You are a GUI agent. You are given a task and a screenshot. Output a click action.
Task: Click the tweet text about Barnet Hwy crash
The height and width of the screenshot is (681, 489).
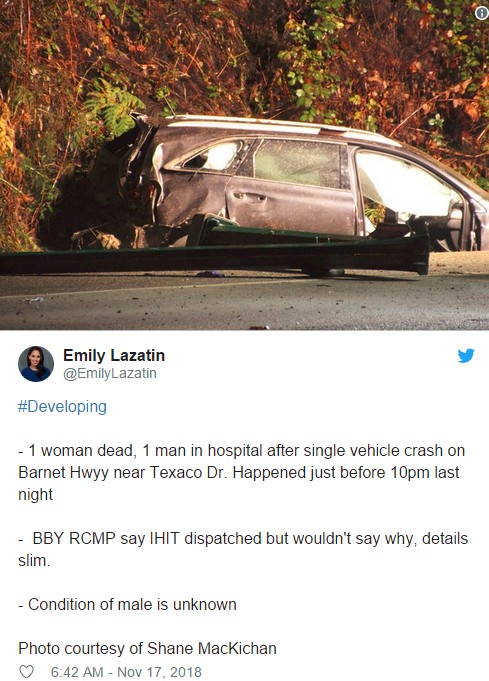click(241, 472)
